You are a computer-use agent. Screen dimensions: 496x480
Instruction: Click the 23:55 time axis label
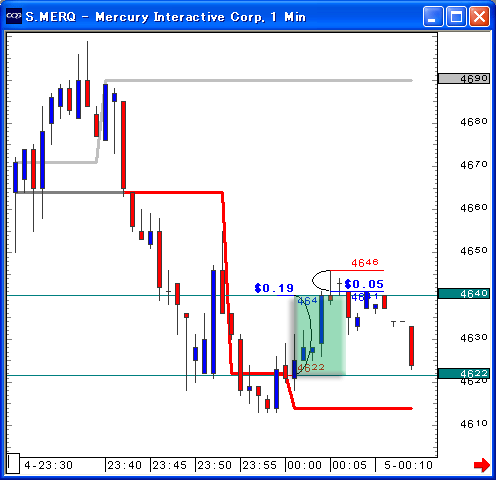click(260, 465)
